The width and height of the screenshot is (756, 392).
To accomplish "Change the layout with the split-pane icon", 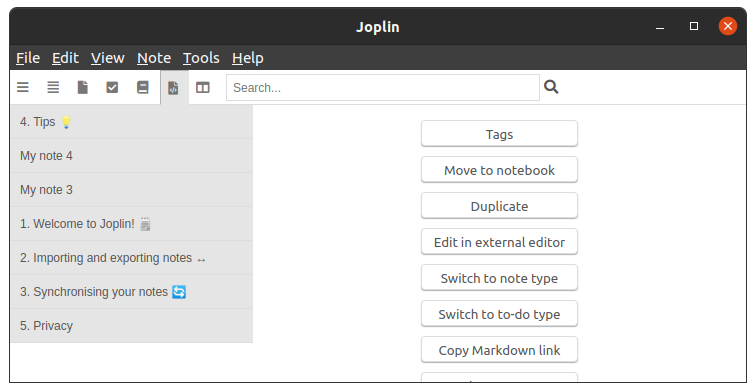I will 202,88.
